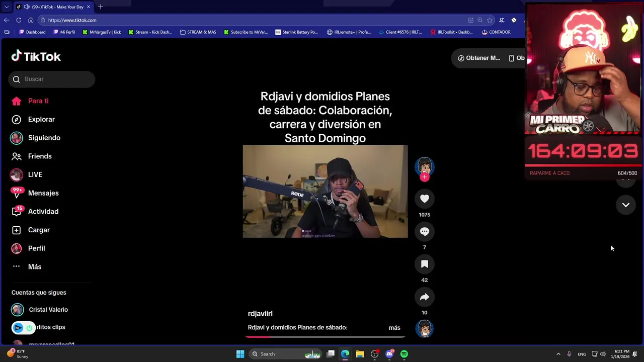
Task: Open the weather widget showing 85°F
Action: click(19, 354)
